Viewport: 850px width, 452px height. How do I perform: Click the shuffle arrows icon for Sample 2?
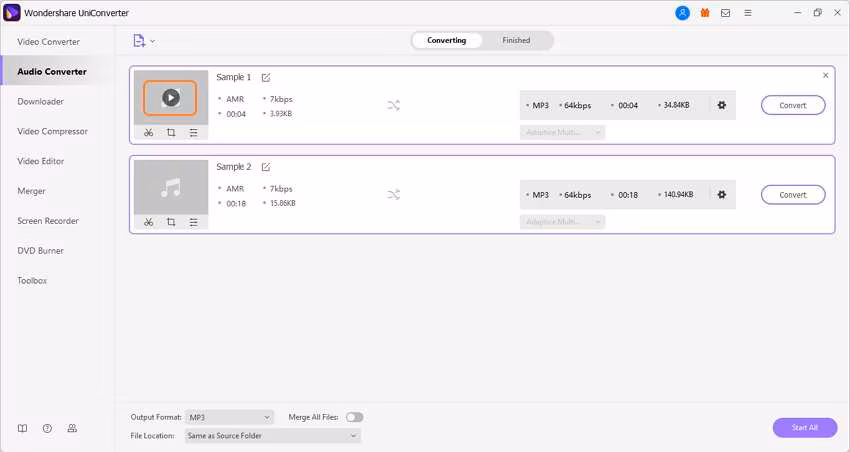coord(394,195)
